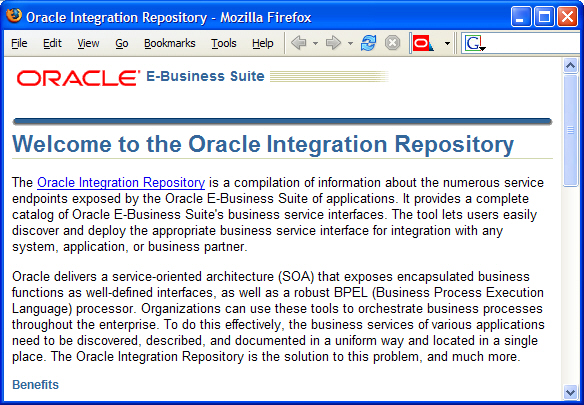The width and height of the screenshot is (584, 405).
Task: Maximize the Firefox window
Action: (544, 16)
